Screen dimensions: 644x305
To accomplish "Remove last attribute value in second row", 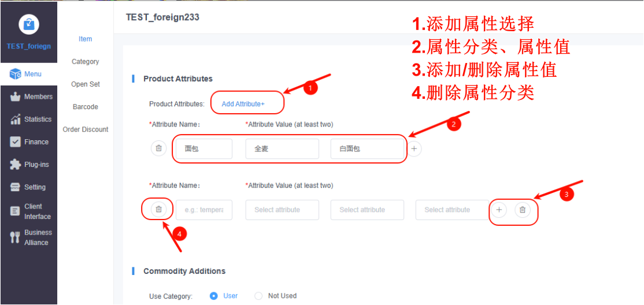I will click(523, 210).
